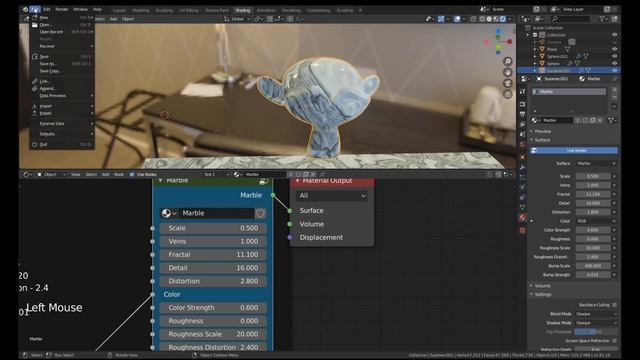The image size is (640, 360).
Task: Click the Blender logo icon
Action: click(25, 9)
